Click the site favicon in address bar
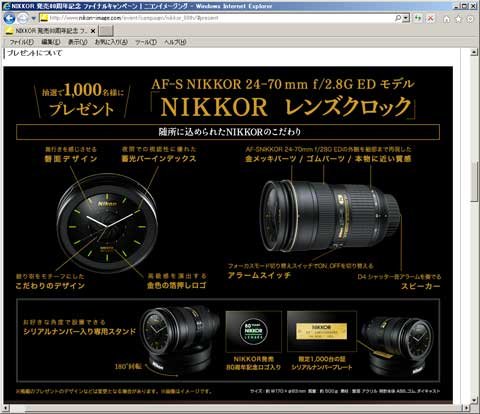The image size is (480, 414). coord(43,18)
